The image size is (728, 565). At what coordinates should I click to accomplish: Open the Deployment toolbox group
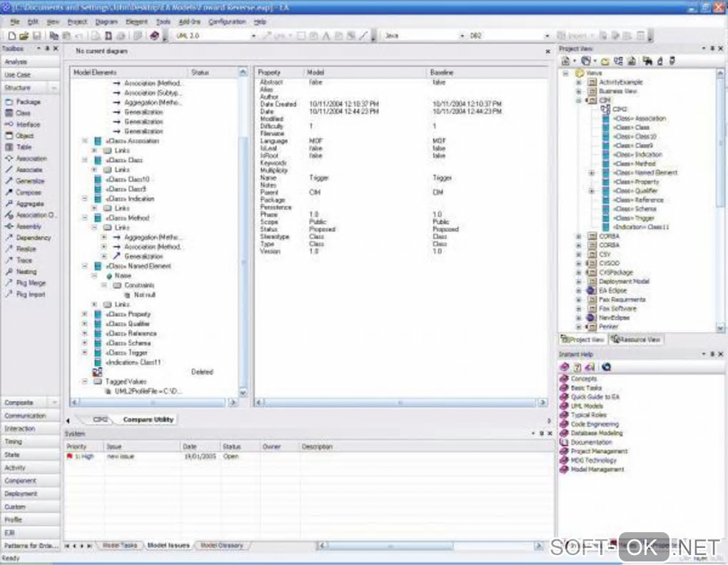(30, 494)
